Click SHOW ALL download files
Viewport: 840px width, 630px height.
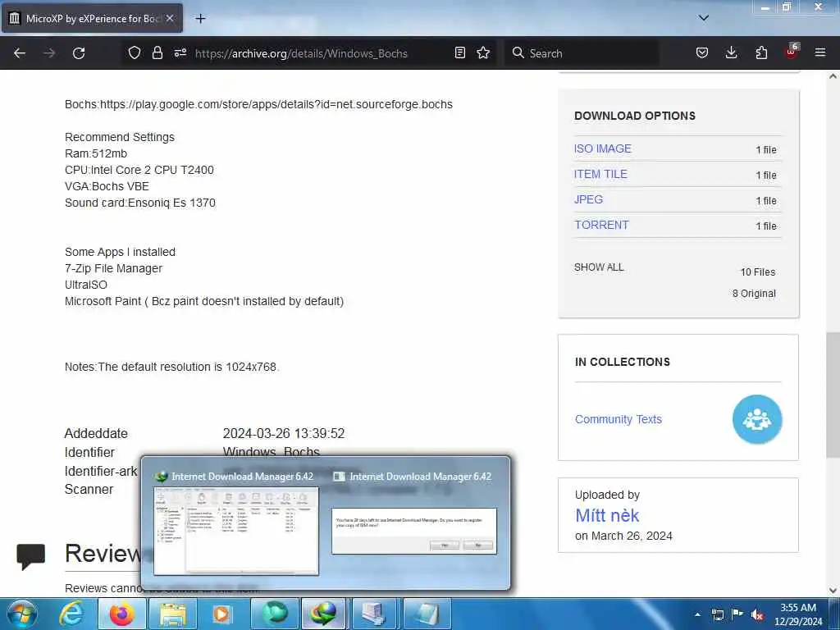pos(599,267)
